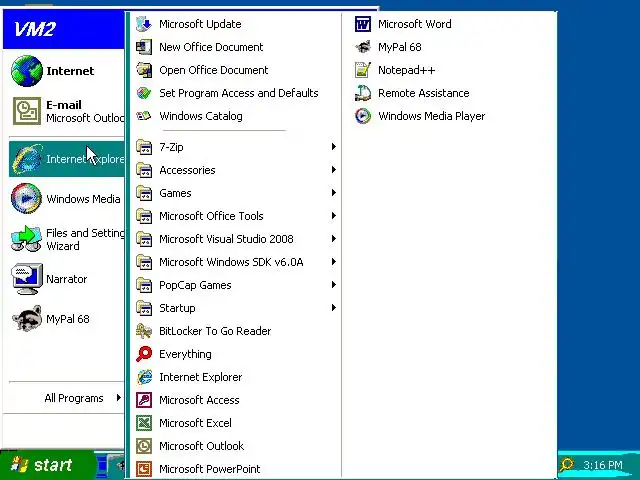Click the E-mail Outlook icon in pinned list
The height and width of the screenshot is (480, 640).
pyautogui.click(x=27, y=111)
